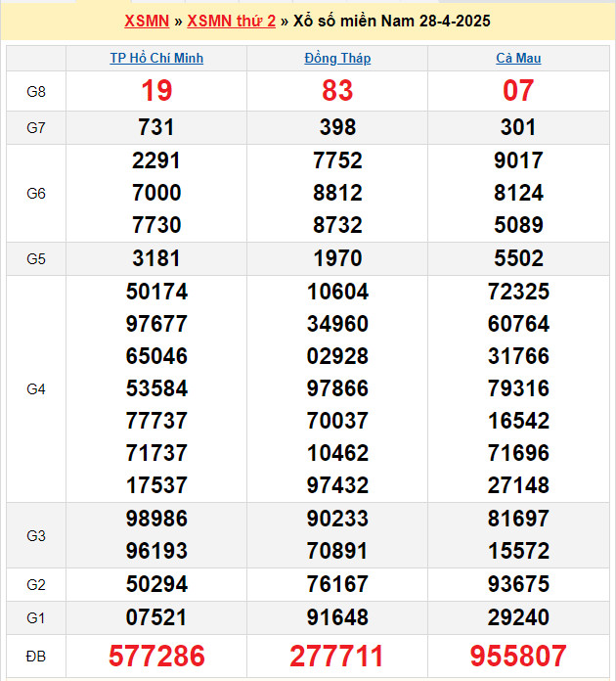The height and width of the screenshot is (681, 616).
Task: Select G4 number 71737
Action: click(x=156, y=453)
